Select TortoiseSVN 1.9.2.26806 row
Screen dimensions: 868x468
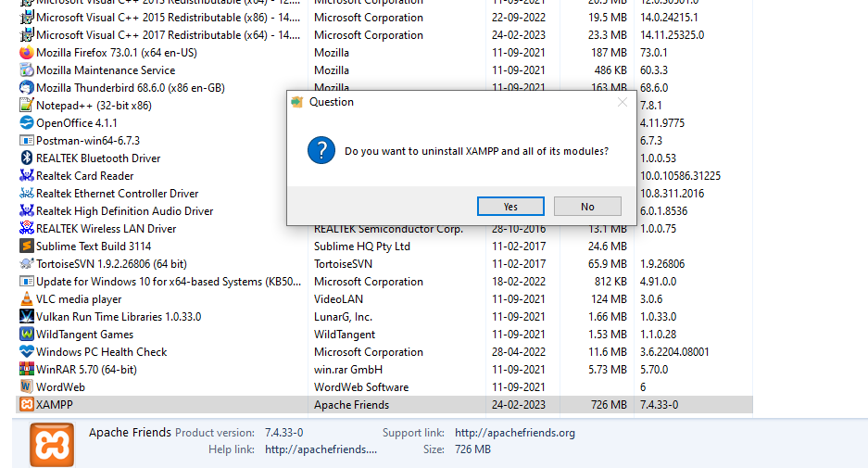point(111,264)
